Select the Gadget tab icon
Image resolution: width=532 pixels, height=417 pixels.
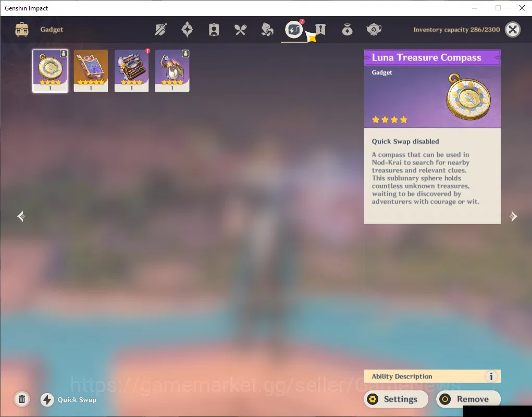coord(293,30)
